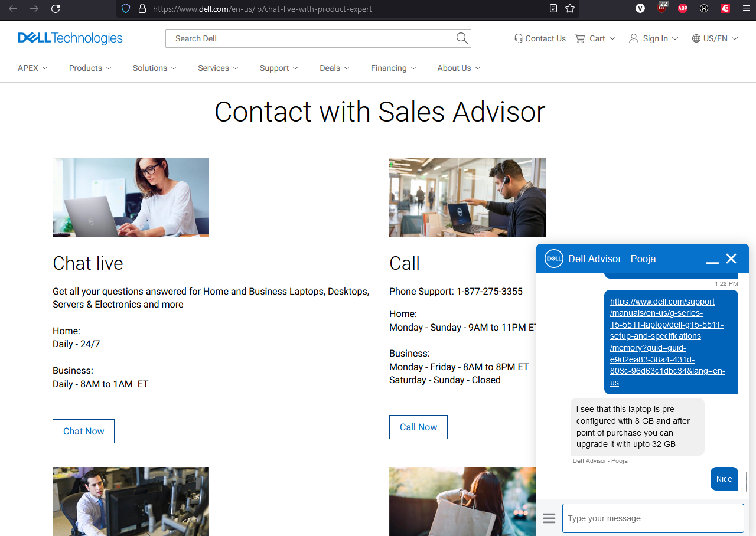This screenshot has width=756, height=536.
Task: Open the uBlock extension with 22 badge
Action: click(661, 8)
